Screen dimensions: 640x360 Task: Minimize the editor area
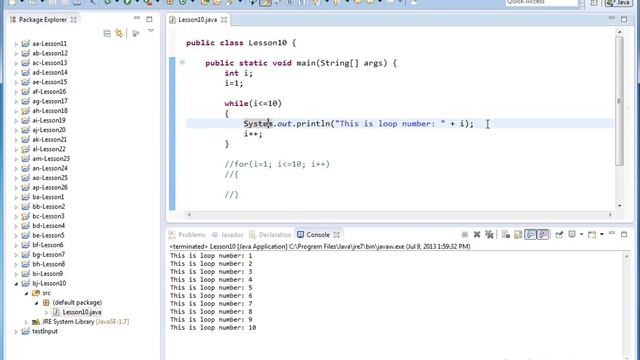point(611,18)
